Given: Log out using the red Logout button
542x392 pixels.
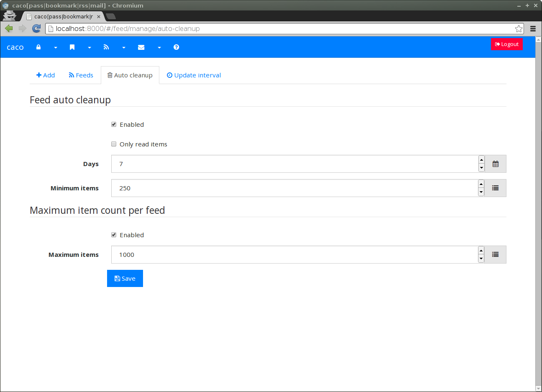Looking at the screenshot, I should tap(506, 44).
